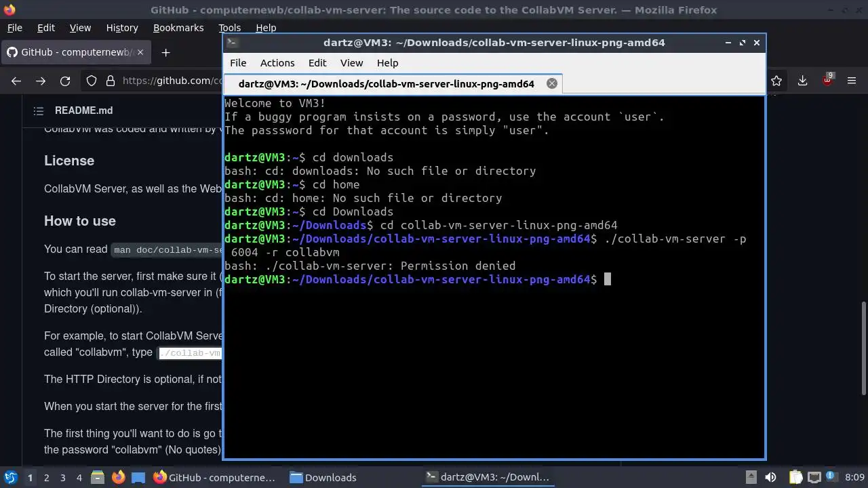Open terminal Actions menu
This screenshot has height=488, width=868.
[277, 62]
